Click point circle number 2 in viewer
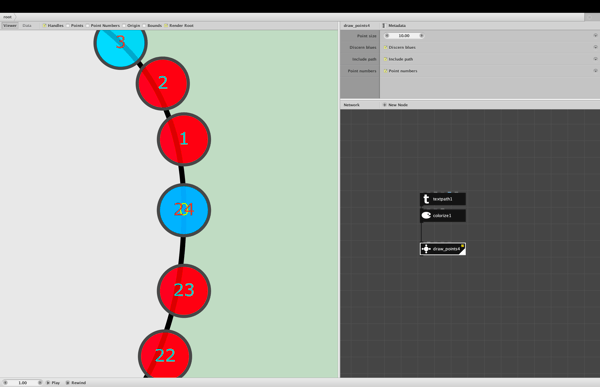The image size is (600, 387). pyautogui.click(x=163, y=83)
